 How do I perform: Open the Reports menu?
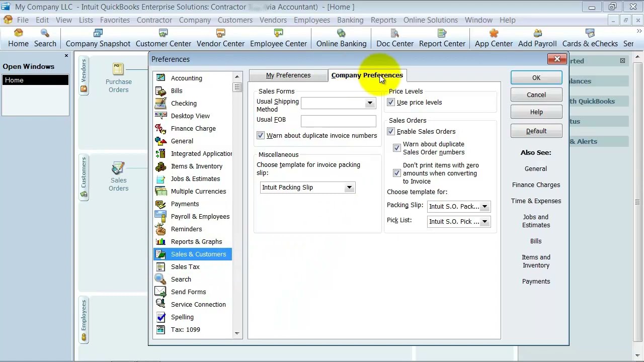[x=383, y=20]
